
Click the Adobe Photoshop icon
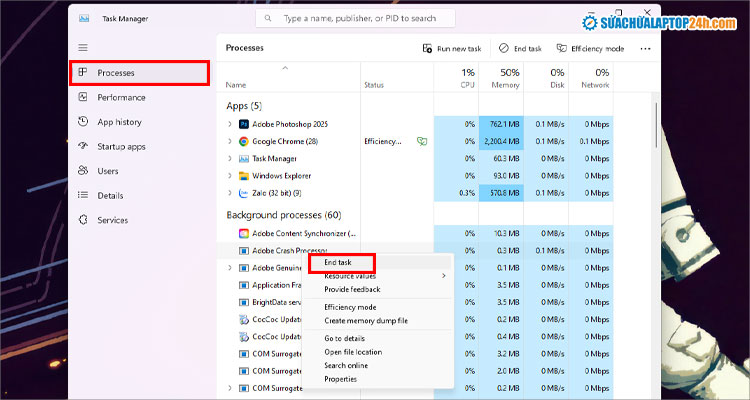pyautogui.click(x=244, y=124)
